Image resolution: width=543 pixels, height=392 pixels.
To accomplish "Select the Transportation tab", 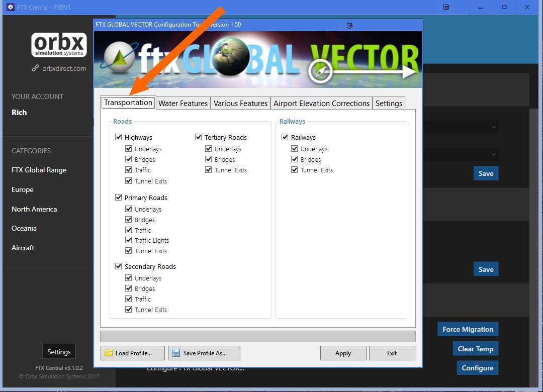I will (x=128, y=103).
